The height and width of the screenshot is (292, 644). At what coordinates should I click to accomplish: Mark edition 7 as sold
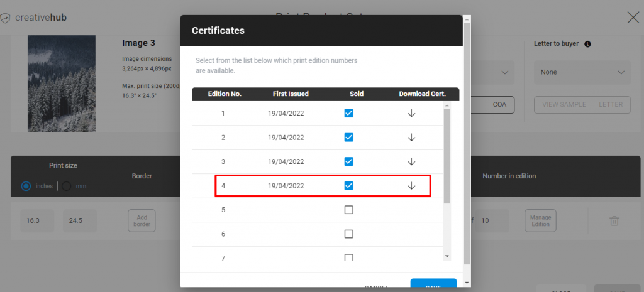point(348,257)
